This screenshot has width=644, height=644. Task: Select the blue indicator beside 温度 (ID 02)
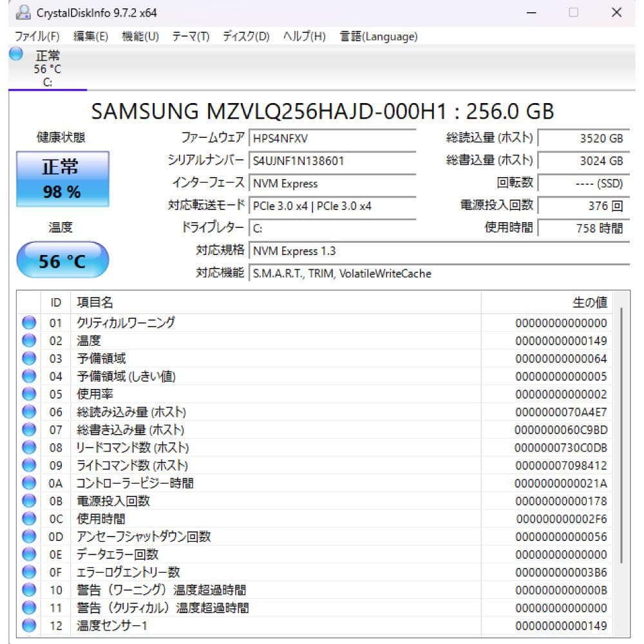coord(28,340)
